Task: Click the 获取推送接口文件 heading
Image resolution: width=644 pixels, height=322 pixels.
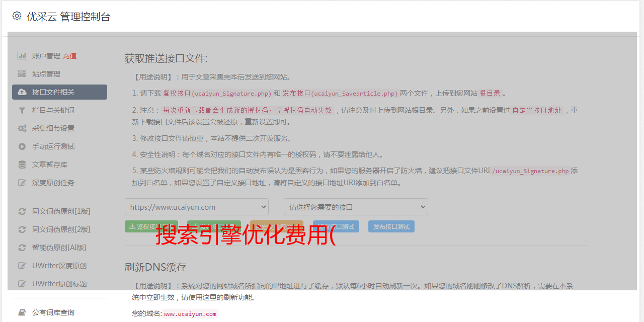Action: coord(166,58)
